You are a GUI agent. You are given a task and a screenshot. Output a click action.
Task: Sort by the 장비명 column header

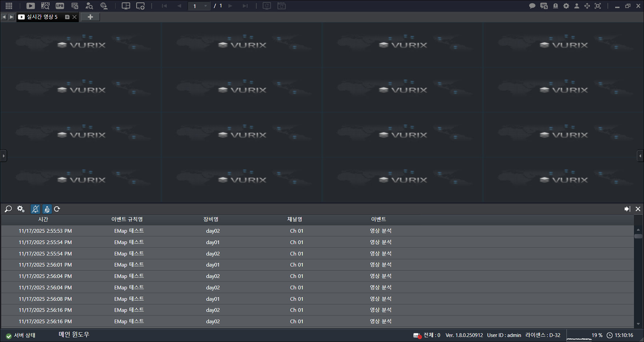click(211, 219)
